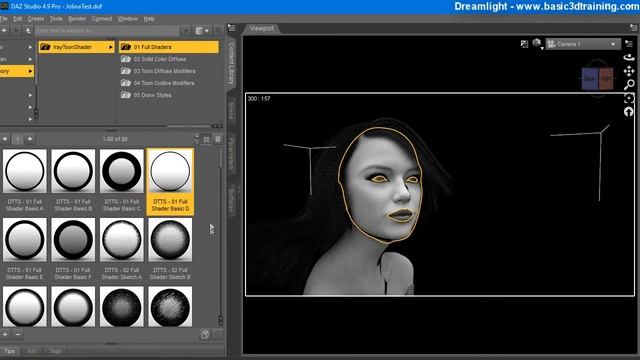Screen dimensions: 640x360
Task: Select the vertical Scene tab
Action: 231,111
